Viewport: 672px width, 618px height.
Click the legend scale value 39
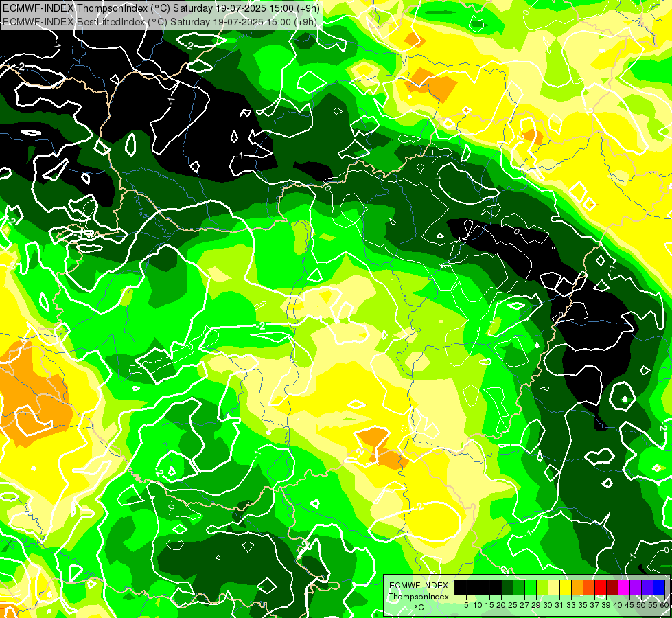tap(606, 605)
